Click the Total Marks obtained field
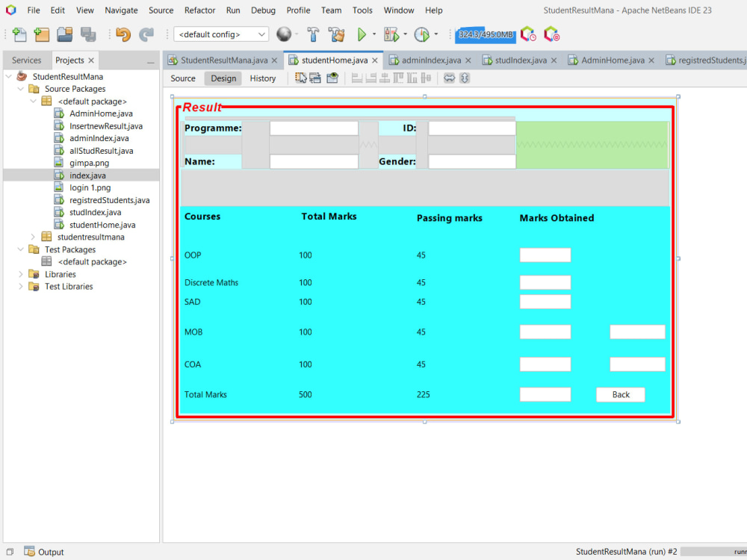The image size is (747, 560). click(545, 394)
